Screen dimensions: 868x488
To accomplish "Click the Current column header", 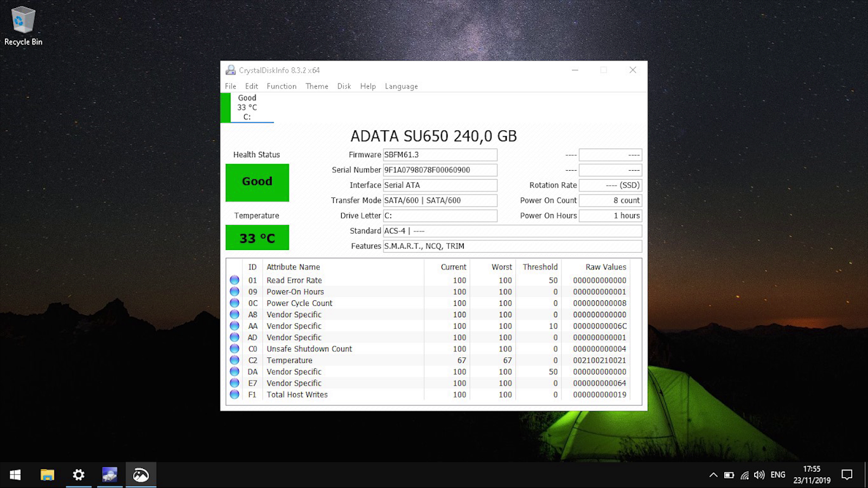I will coord(454,267).
